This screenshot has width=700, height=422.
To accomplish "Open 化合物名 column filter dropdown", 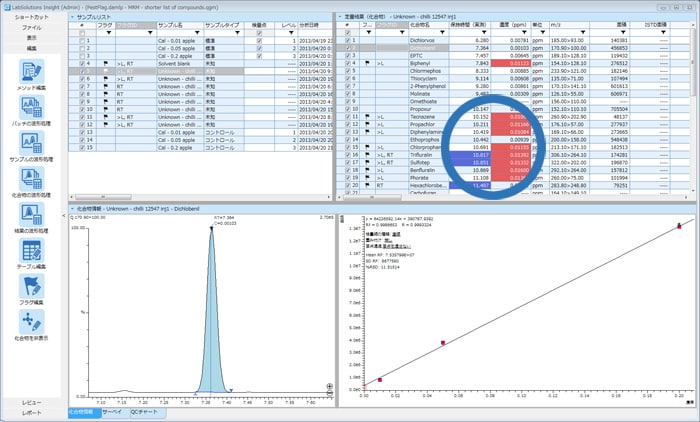I will pyautogui.click(x=442, y=33).
